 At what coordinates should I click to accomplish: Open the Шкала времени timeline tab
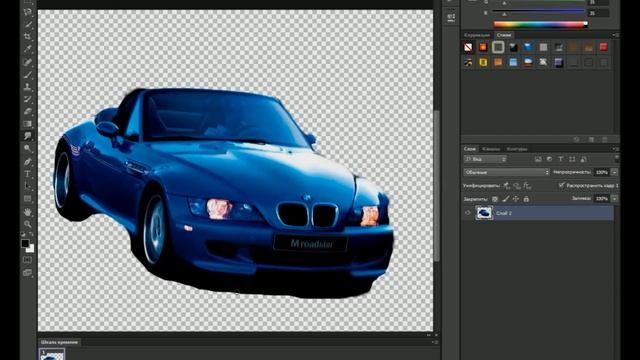pos(59,342)
